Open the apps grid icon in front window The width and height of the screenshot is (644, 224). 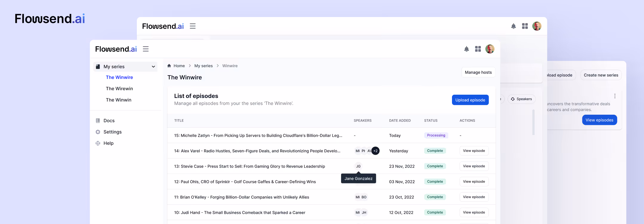click(478, 49)
